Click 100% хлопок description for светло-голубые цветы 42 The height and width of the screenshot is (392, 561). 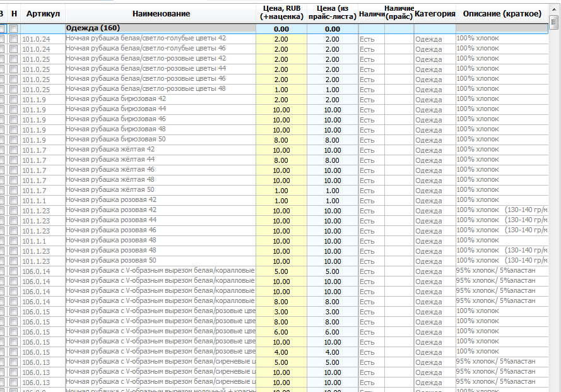478,38
